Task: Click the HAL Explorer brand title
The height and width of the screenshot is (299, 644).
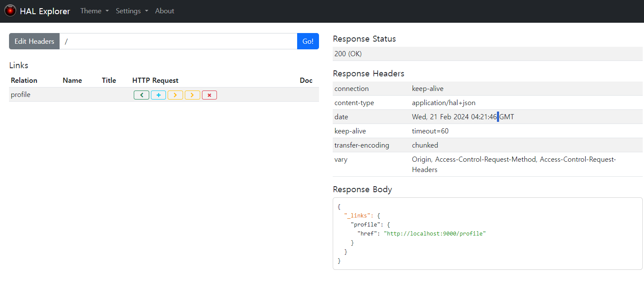Action: pos(45,11)
